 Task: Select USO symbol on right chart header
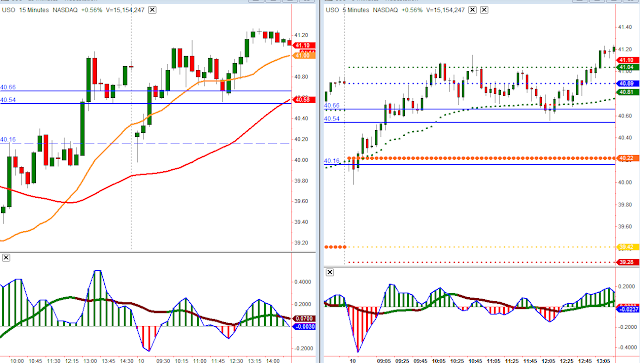[x=332, y=10]
